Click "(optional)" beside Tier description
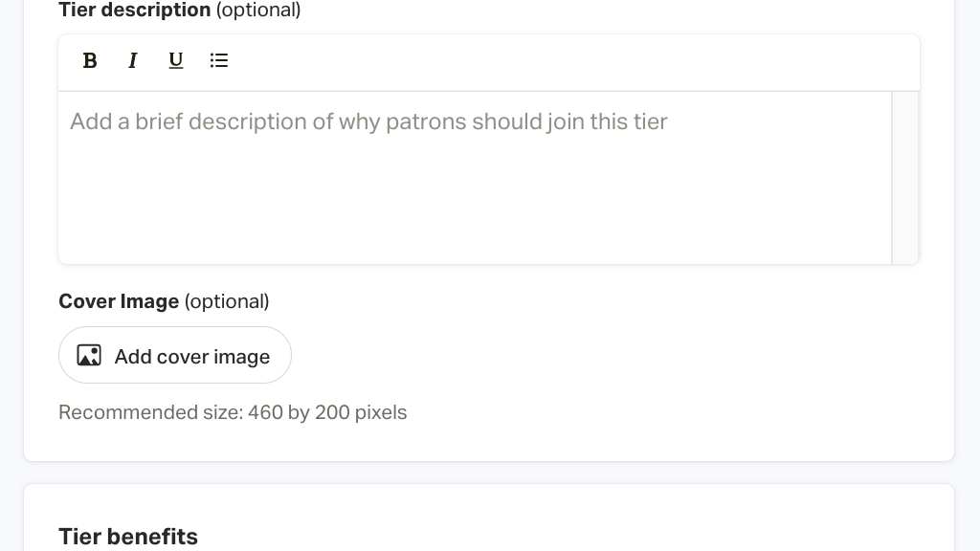The image size is (980, 551). click(x=258, y=11)
